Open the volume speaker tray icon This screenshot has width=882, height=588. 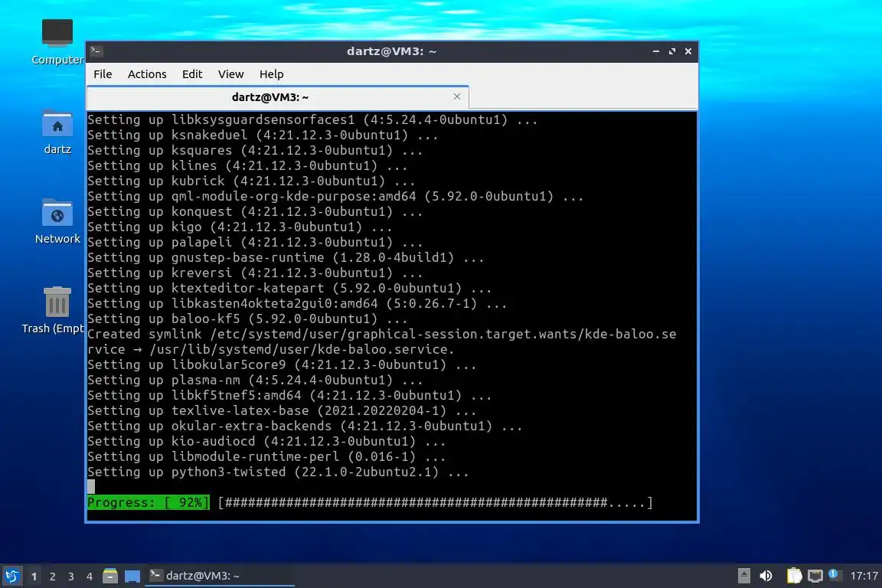(x=766, y=576)
